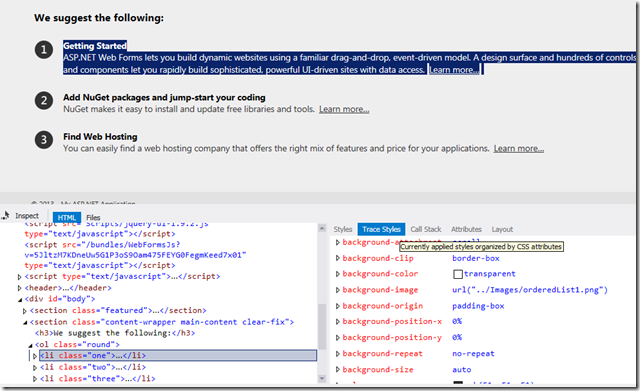
Task: Expand the li class two node
Action: 35,367
